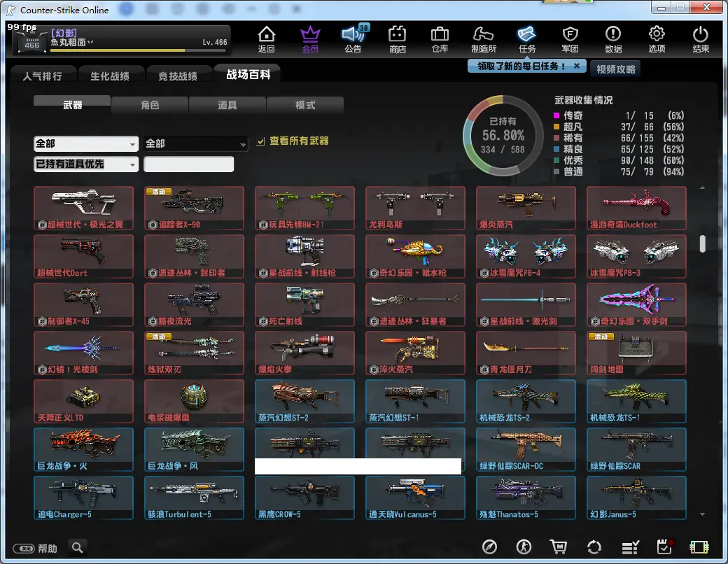Select the 道具 sub-tab
This screenshot has height=564, width=728.
[227, 105]
